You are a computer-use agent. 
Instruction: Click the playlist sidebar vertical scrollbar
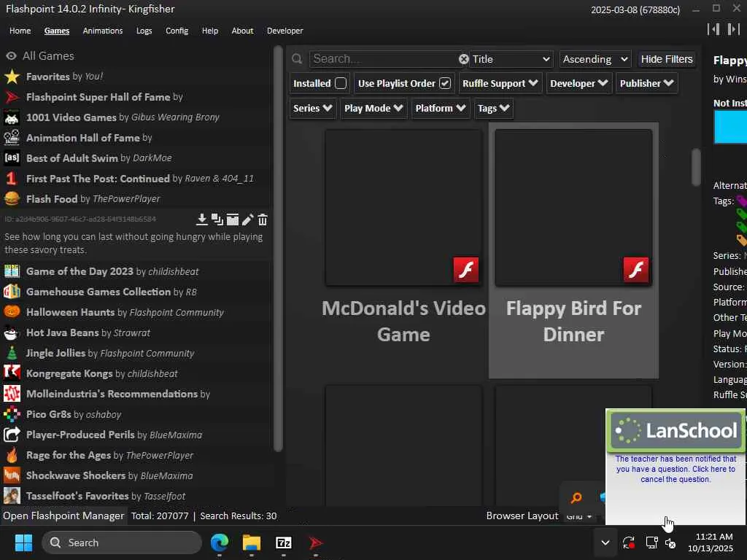click(278, 248)
